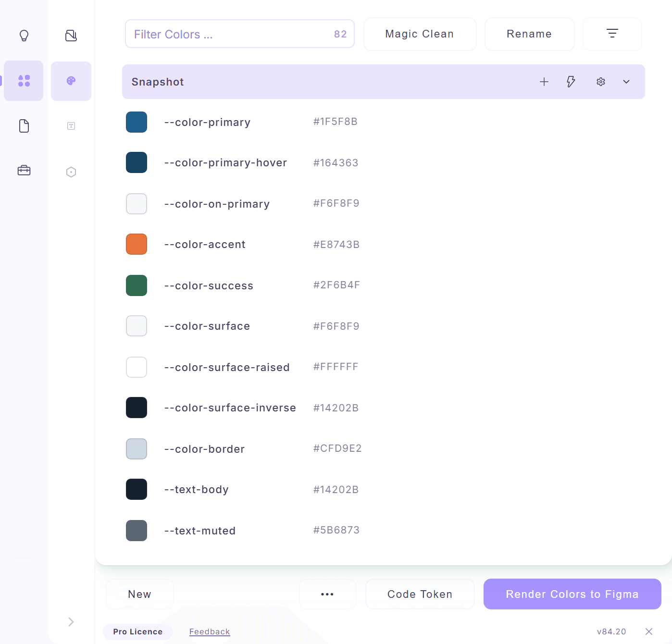The width and height of the screenshot is (672, 644).
Task: Close the plugin with the X icon
Action: (649, 632)
